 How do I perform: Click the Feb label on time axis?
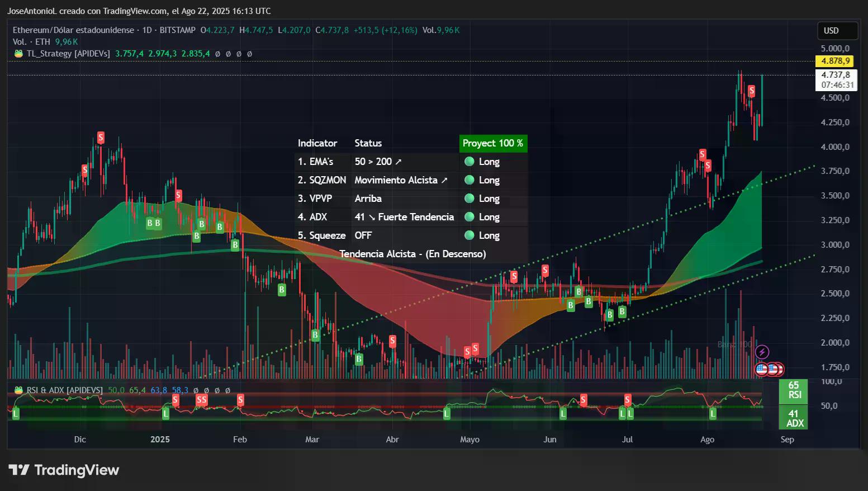coord(240,440)
